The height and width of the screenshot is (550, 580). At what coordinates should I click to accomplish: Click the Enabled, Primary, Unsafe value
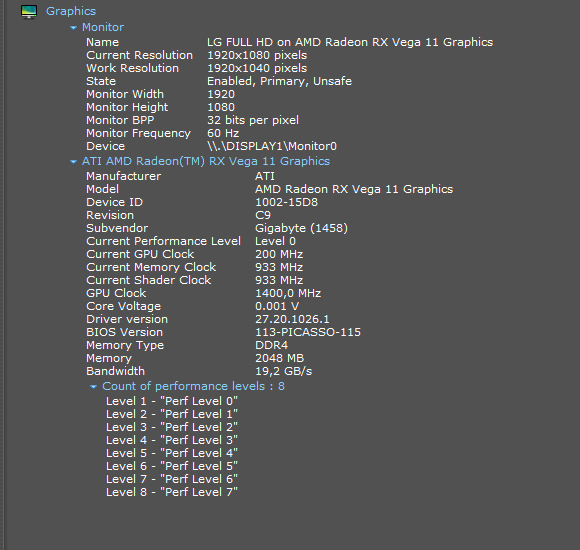coord(279,81)
